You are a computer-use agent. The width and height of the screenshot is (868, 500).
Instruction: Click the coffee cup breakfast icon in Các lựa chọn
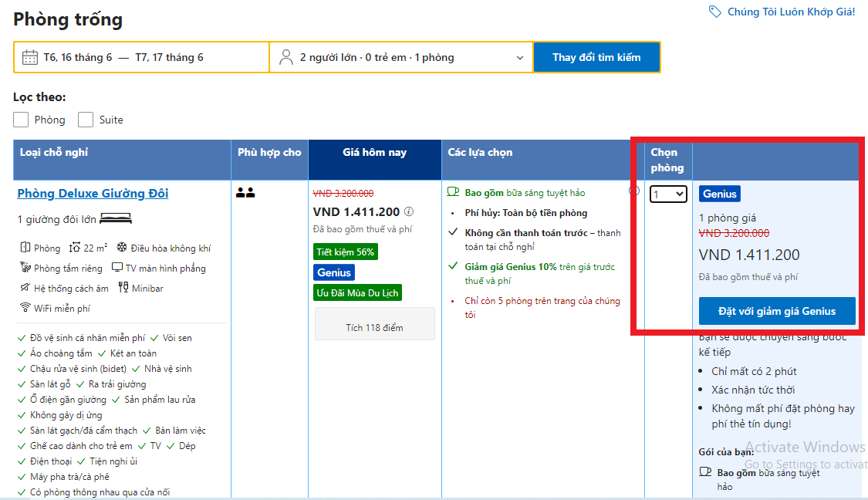coord(454,192)
